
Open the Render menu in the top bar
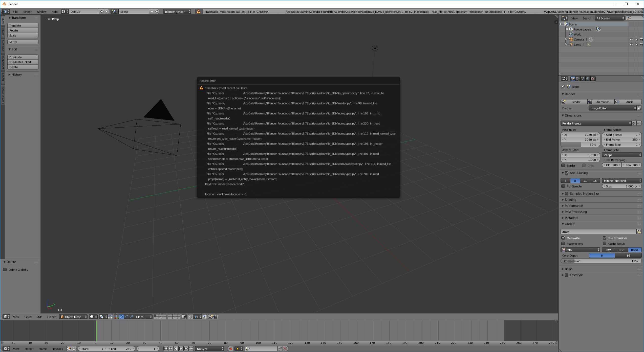(27, 12)
